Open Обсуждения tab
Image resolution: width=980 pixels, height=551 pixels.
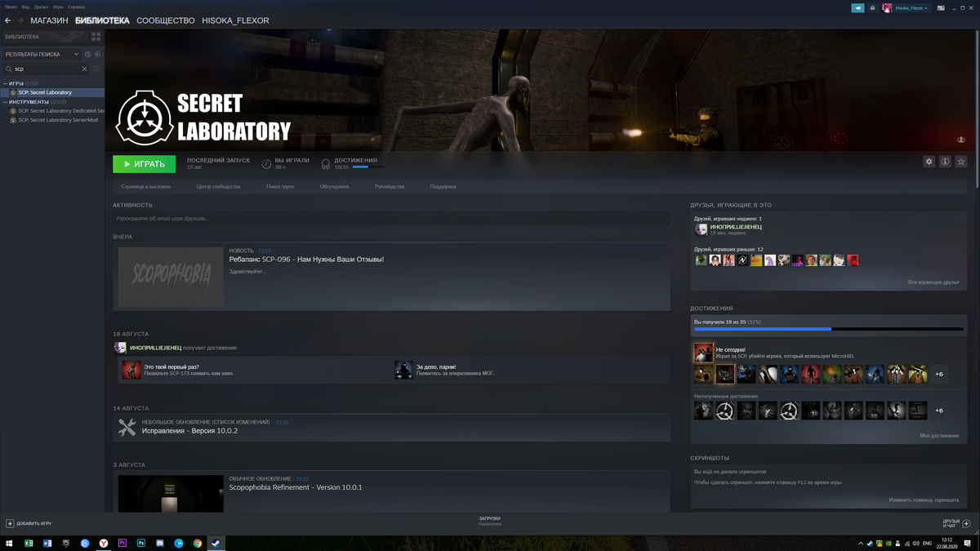334,186
